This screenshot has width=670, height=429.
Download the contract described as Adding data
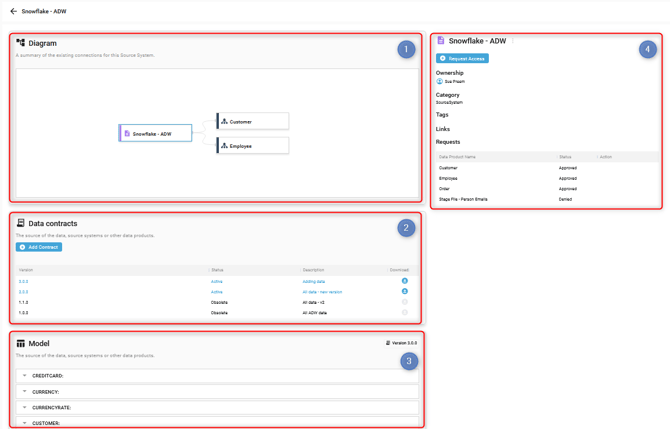405,281
